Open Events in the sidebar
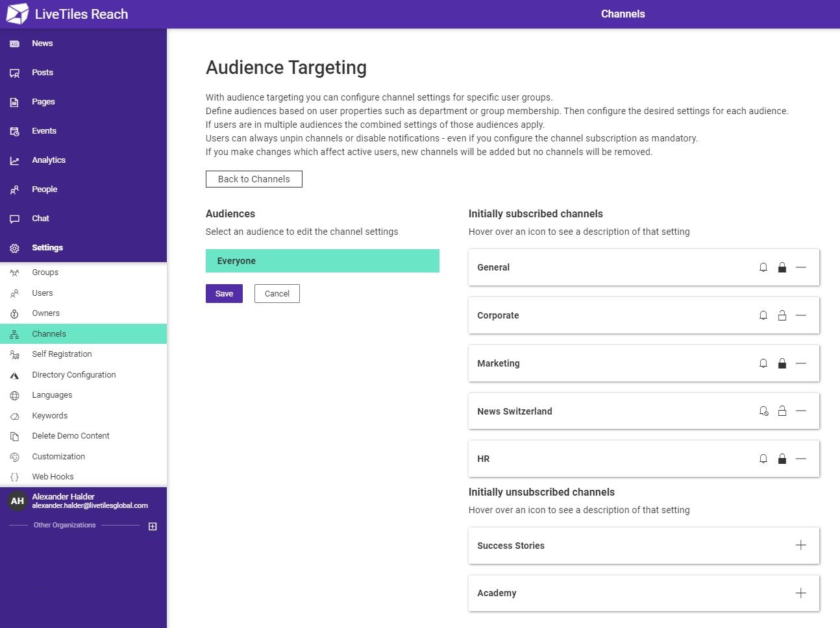The width and height of the screenshot is (840, 628). point(83,131)
